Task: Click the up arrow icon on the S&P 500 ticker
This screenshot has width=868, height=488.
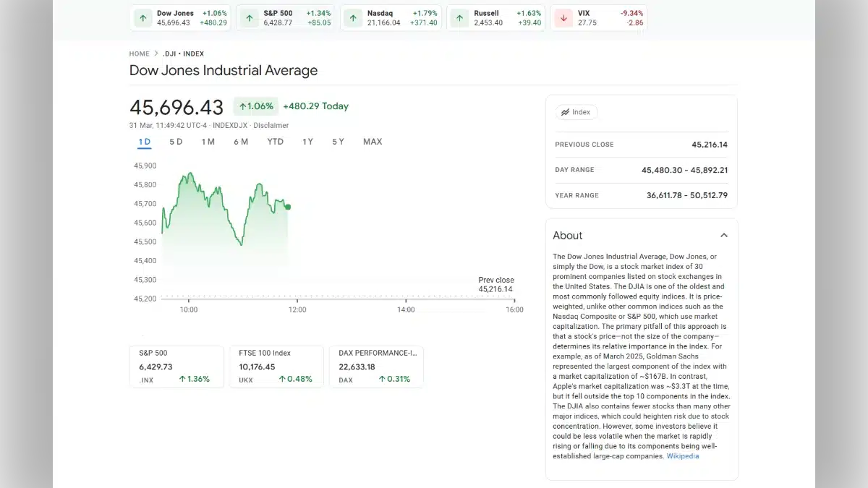Action: pyautogui.click(x=248, y=17)
